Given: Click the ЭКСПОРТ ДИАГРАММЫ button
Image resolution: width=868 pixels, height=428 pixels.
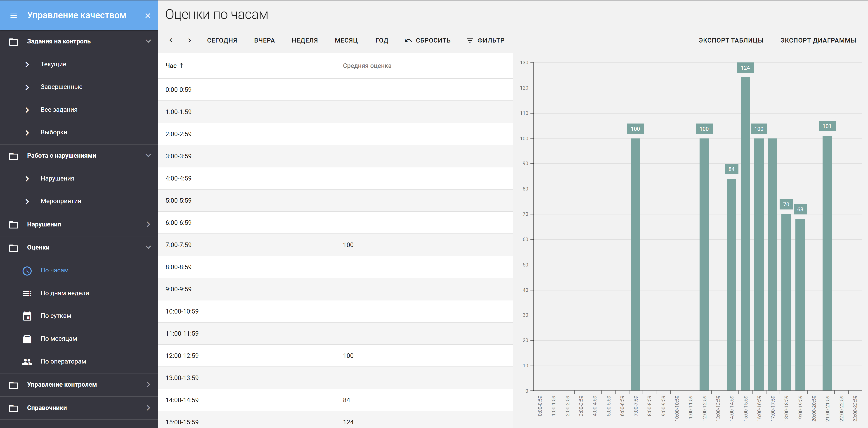Looking at the screenshot, I should click(x=818, y=40).
